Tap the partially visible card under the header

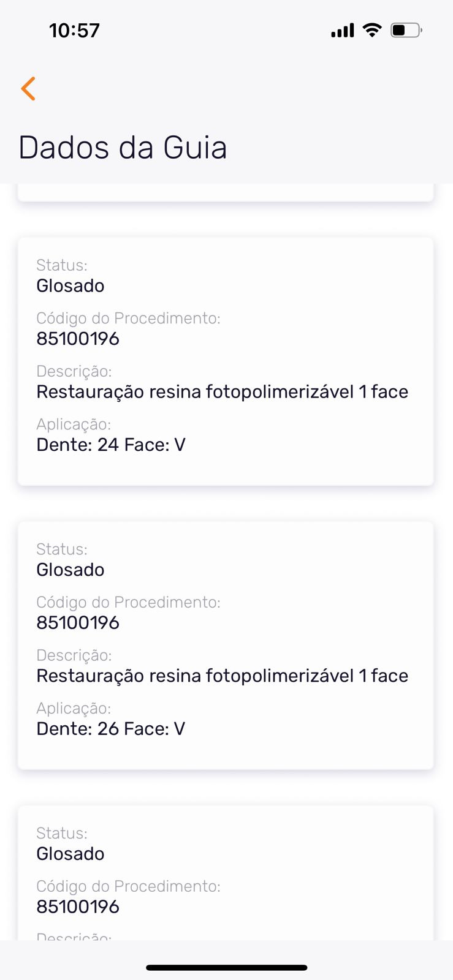coord(226,192)
